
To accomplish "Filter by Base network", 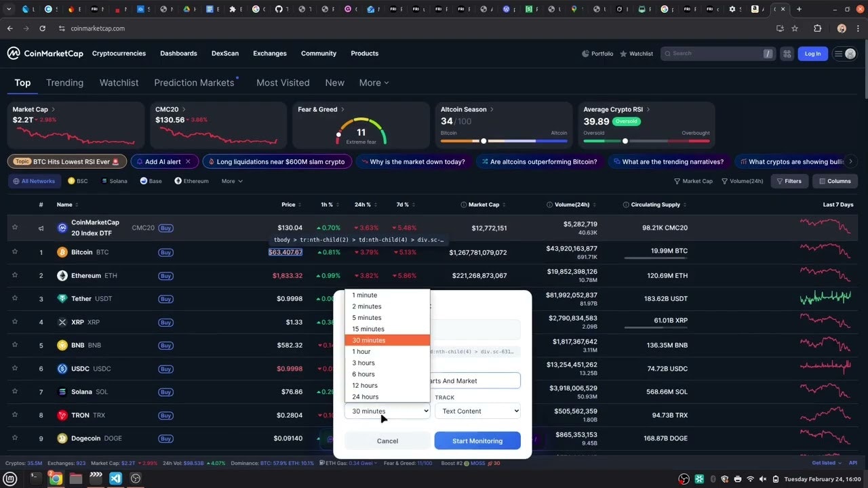I will click(151, 181).
